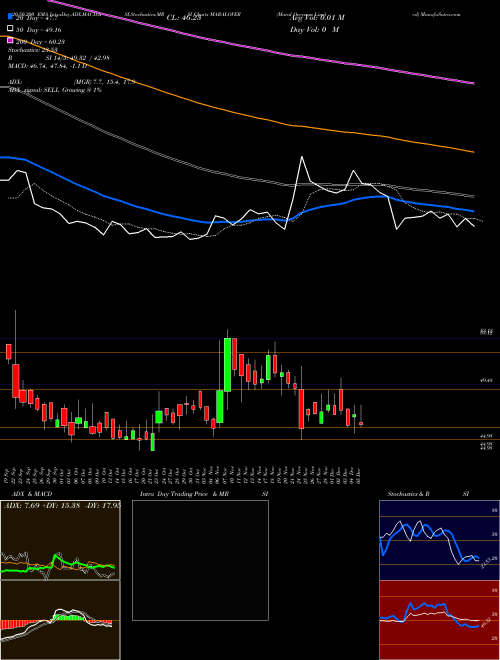
Task: Click the 'signal: SELL Growing' text
Action: [x=55, y=90]
